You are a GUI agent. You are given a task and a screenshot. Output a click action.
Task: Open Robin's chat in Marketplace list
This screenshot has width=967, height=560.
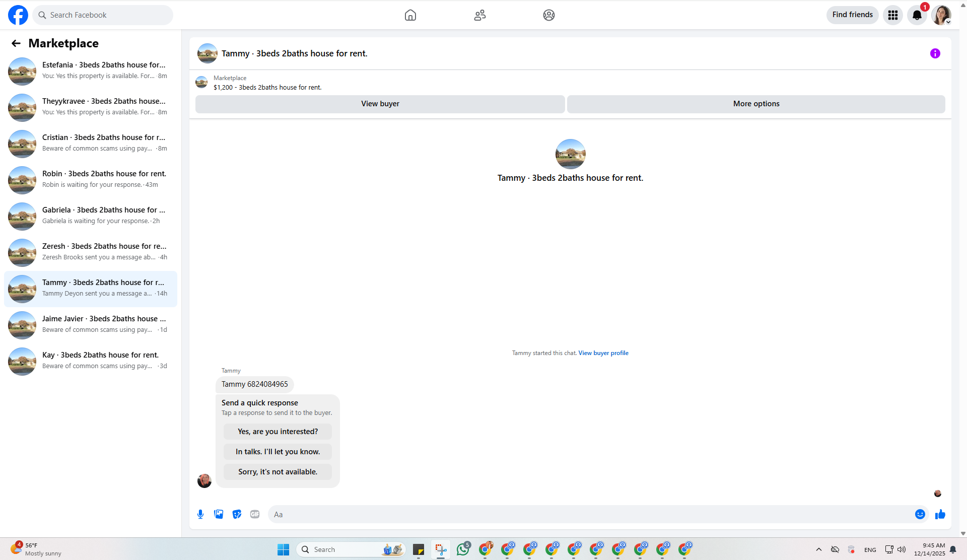click(x=91, y=180)
